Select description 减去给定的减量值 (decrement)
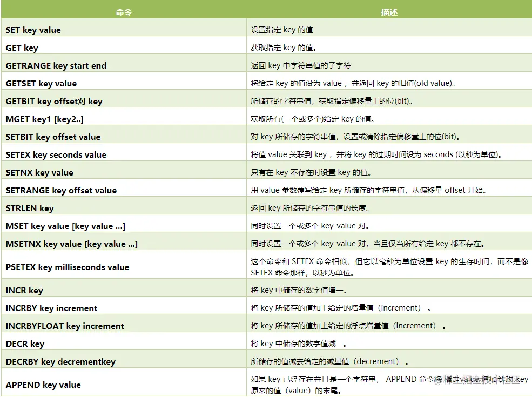The image size is (532, 397). tap(330, 361)
